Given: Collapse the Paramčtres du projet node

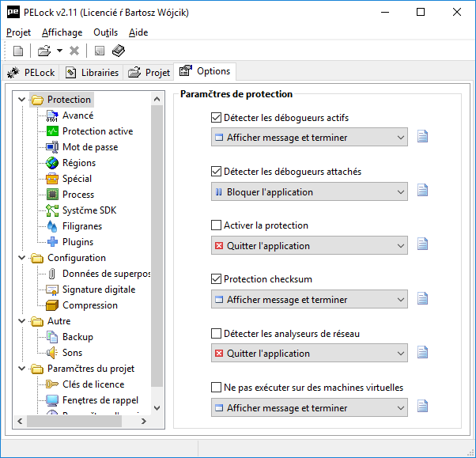Looking at the screenshot, I should (21, 369).
